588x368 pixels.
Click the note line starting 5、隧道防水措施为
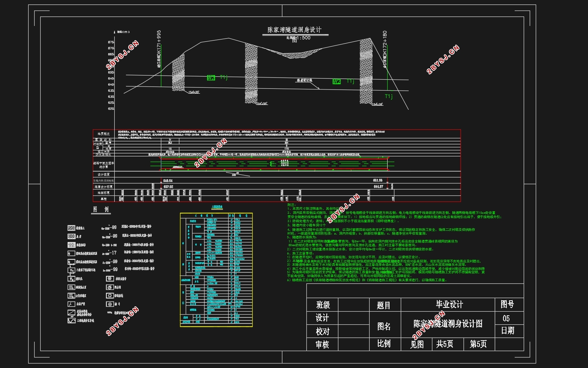tap(302, 237)
